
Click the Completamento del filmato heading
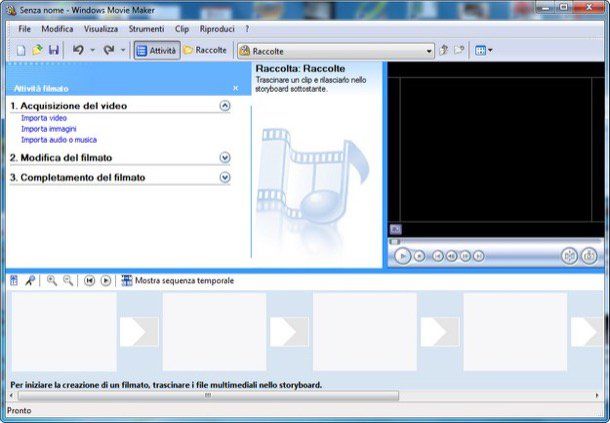click(x=77, y=177)
